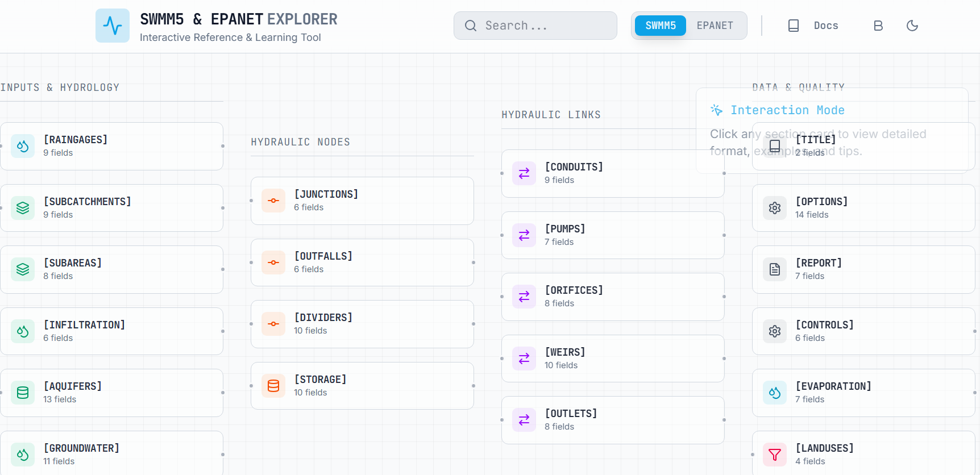Click the Interaction Mode heading

(787, 110)
